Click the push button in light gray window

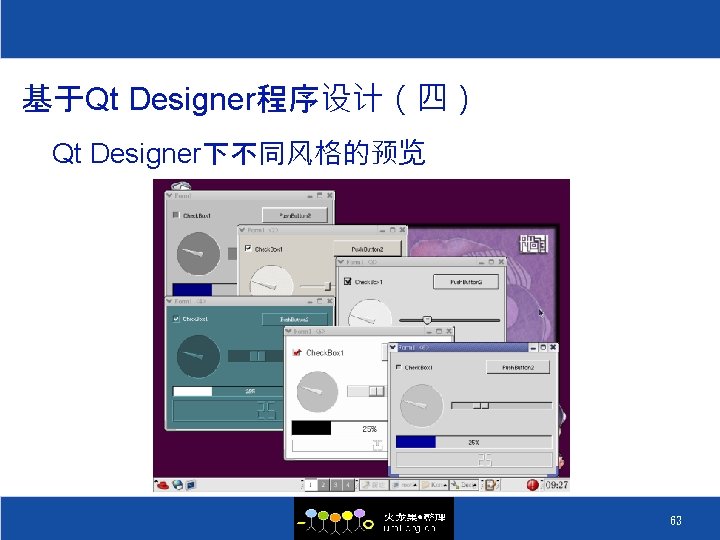pyautogui.click(x=466, y=282)
